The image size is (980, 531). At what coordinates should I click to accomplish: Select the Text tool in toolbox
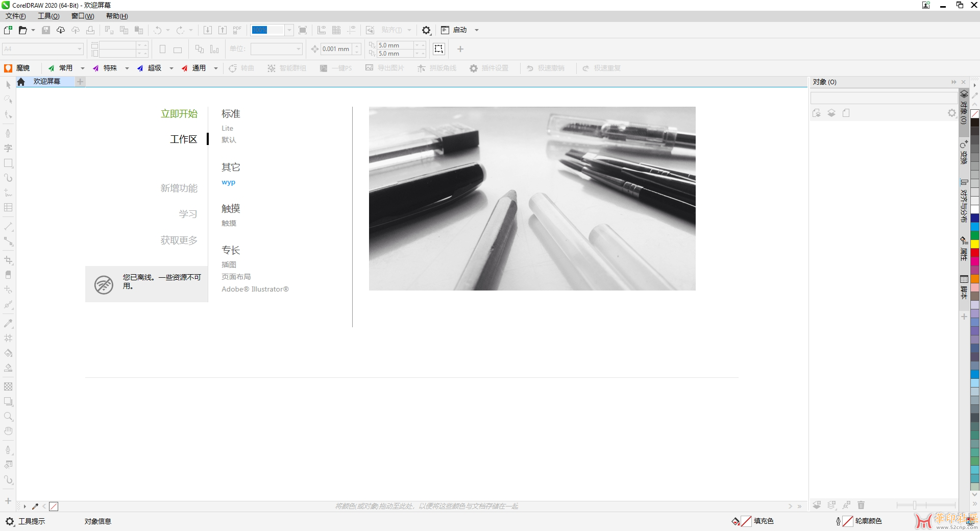(x=8, y=148)
